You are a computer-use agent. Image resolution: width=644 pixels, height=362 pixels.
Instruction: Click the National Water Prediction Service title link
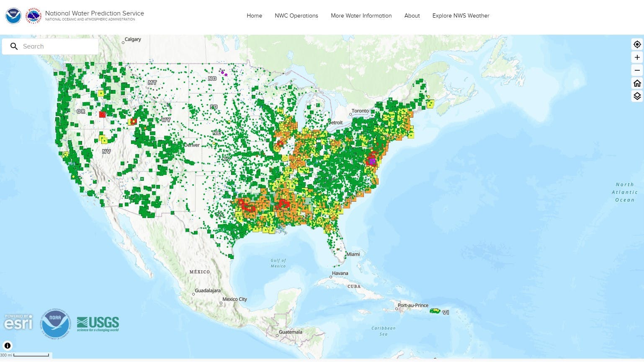point(95,13)
